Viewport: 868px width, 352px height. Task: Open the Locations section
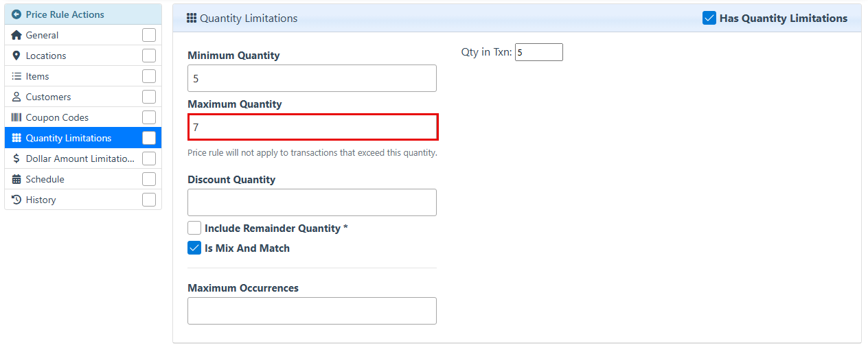(46, 56)
